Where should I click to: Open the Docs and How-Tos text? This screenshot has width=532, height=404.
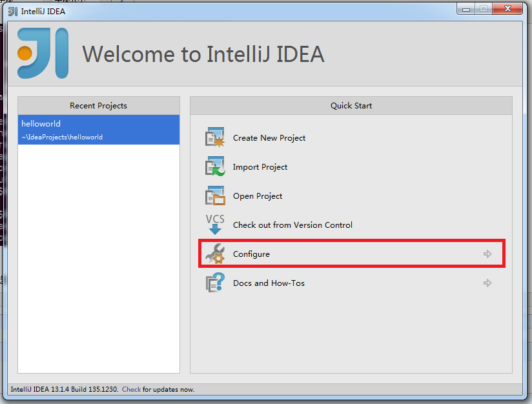(x=269, y=283)
